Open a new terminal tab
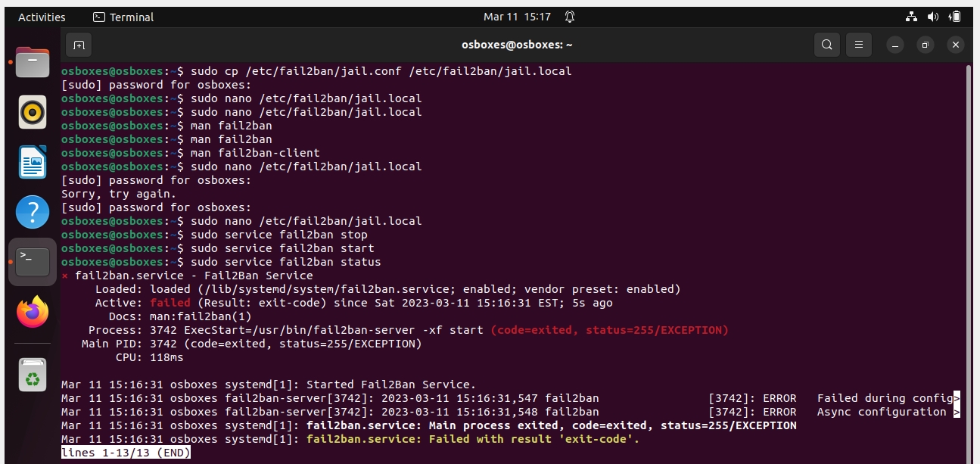Image resolution: width=980 pixels, height=464 pixels. [79, 45]
